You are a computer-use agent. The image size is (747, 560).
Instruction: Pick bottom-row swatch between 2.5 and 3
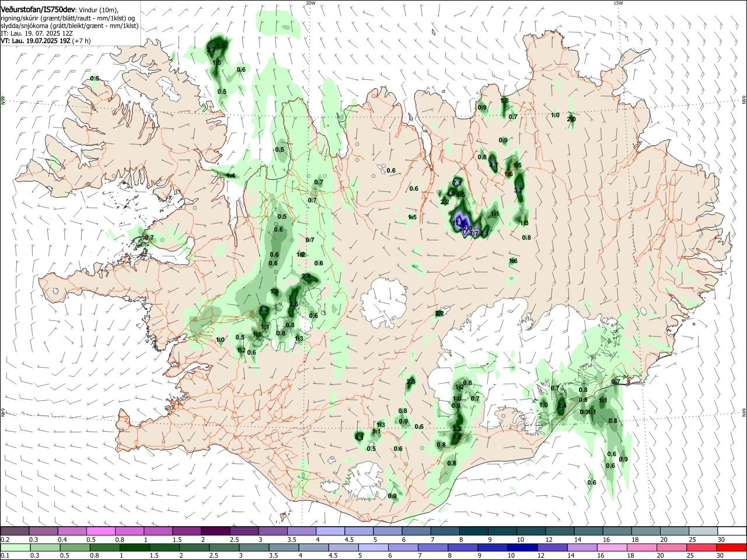(x=224, y=547)
